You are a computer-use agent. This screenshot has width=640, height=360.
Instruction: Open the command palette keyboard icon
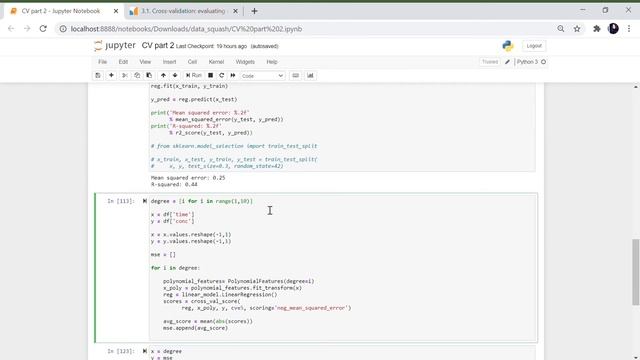pyautogui.click(x=296, y=76)
